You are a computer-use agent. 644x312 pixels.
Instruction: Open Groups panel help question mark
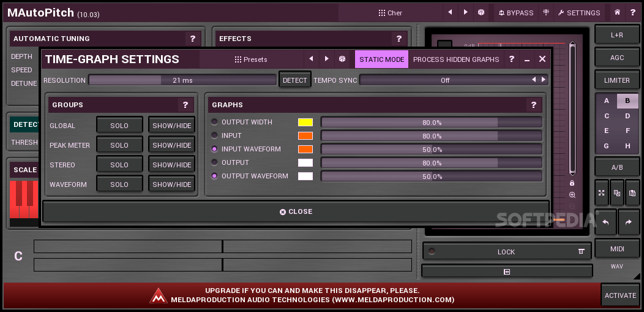click(185, 105)
